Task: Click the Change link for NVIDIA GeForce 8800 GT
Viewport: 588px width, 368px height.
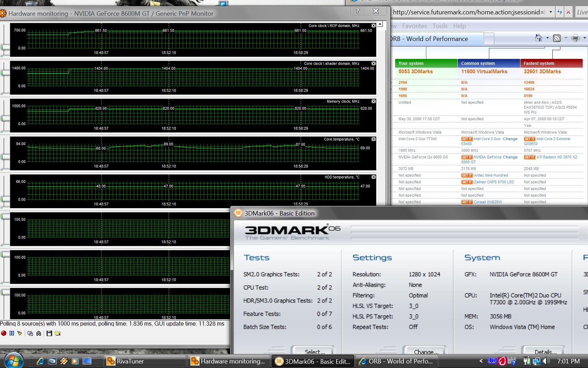Action: point(510,157)
